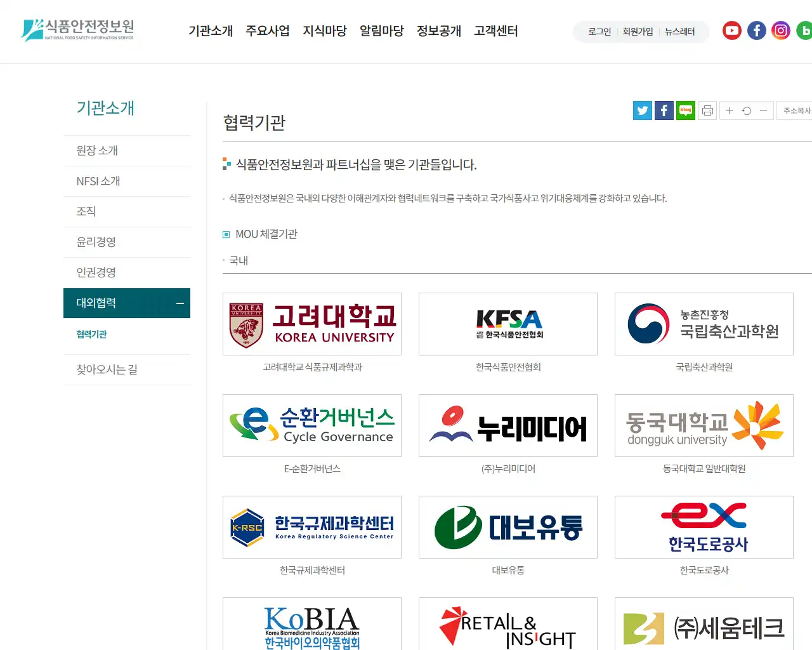
Task: Click caption text (주)누리미디어
Action: (x=508, y=468)
